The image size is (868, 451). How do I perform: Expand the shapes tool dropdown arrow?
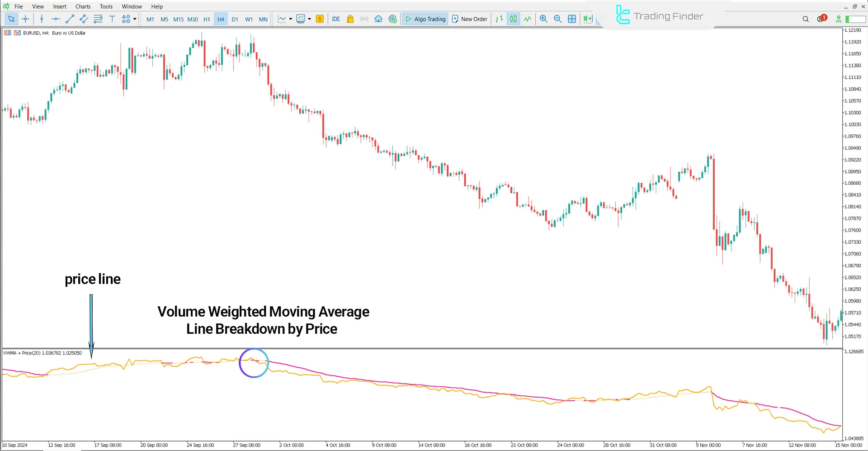pos(135,19)
